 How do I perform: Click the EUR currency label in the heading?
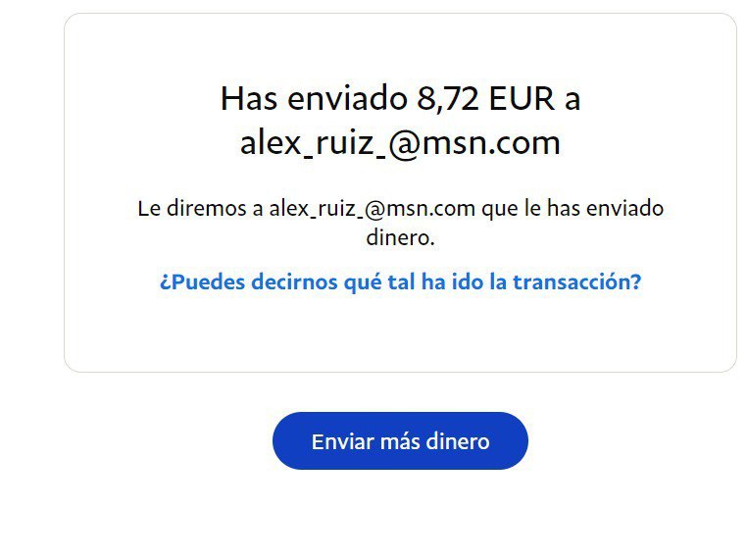point(522,99)
